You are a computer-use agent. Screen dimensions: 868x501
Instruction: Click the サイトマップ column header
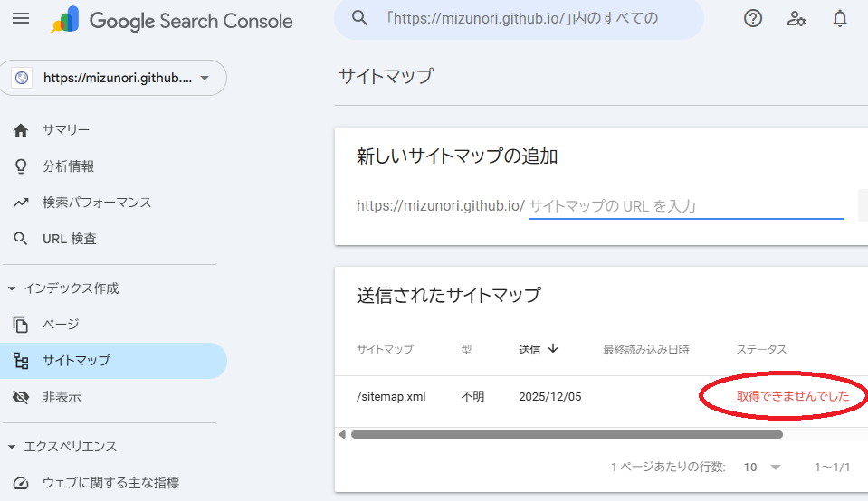385,349
